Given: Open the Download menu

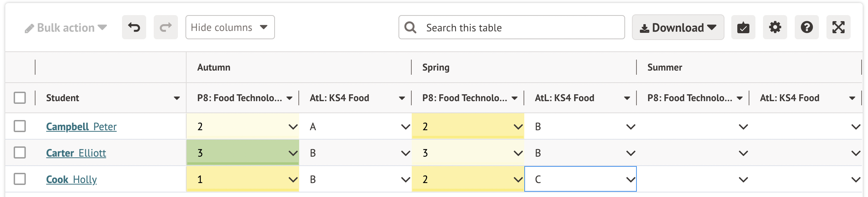Looking at the screenshot, I should point(678,28).
